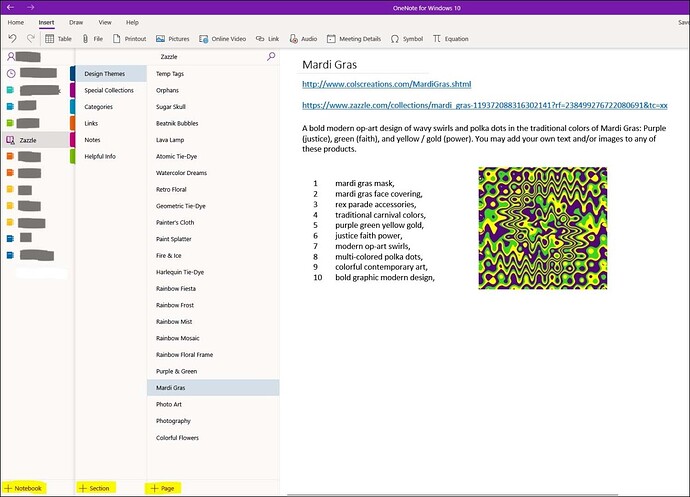Insert a Table from the toolbar
Screen dimensions: 690x497
coord(59,39)
